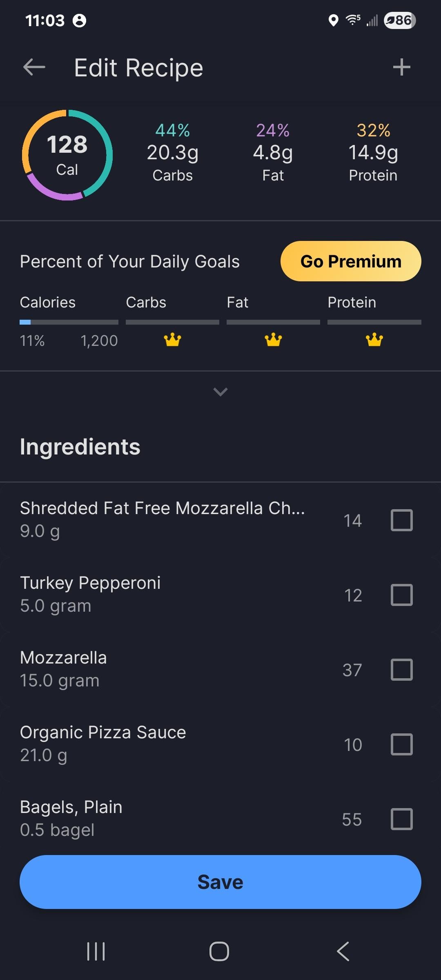Screen dimensions: 441x980
Task: Tap the Android home button
Action: pos(219,951)
